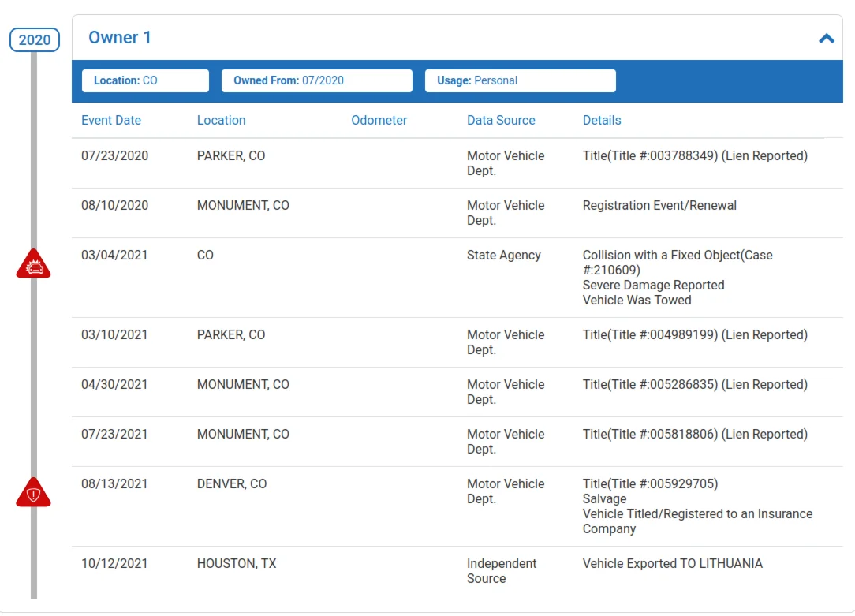Select the 07/23/2021 event date
855x616 pixels.
[x=114, y=434]
